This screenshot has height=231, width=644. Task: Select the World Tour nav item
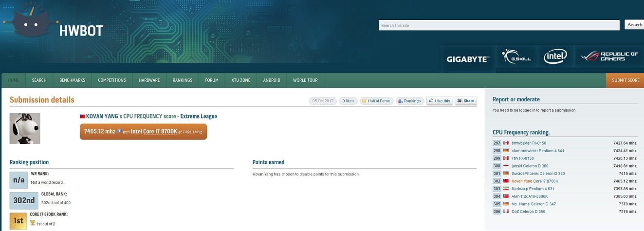(x=305, y=80)
